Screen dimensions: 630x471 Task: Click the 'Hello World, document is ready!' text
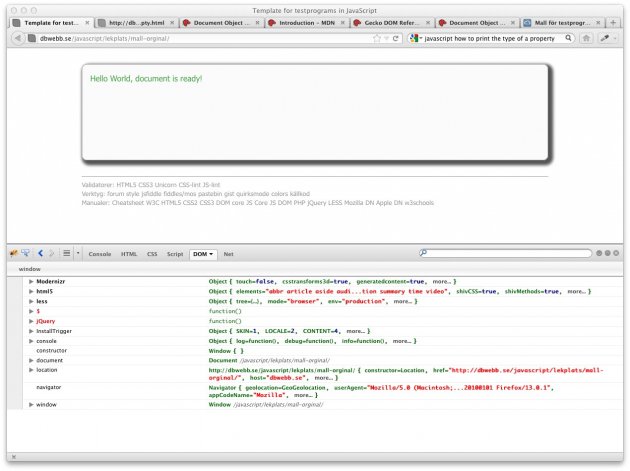pyautogui.click(x=146, y=79)
